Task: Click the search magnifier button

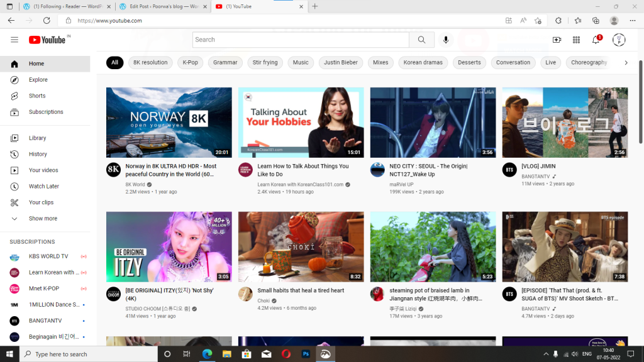Action: pos(421,40)
